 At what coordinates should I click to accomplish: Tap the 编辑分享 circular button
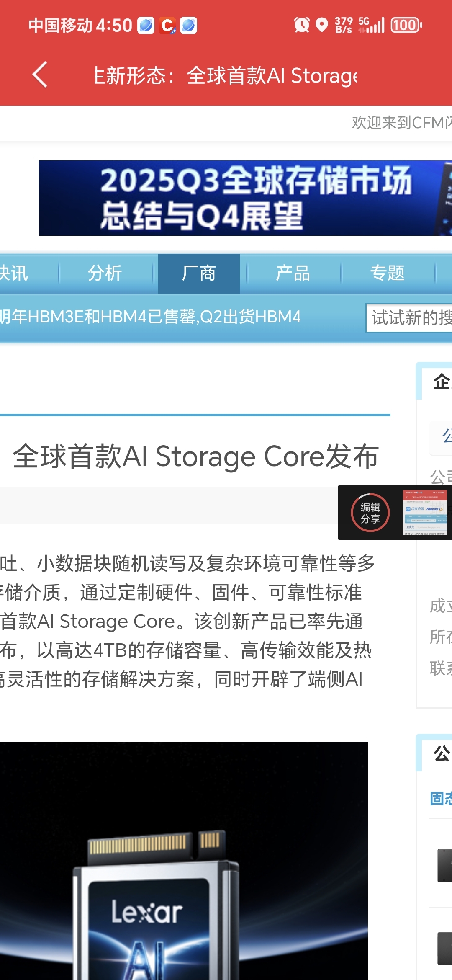[370, 513]
